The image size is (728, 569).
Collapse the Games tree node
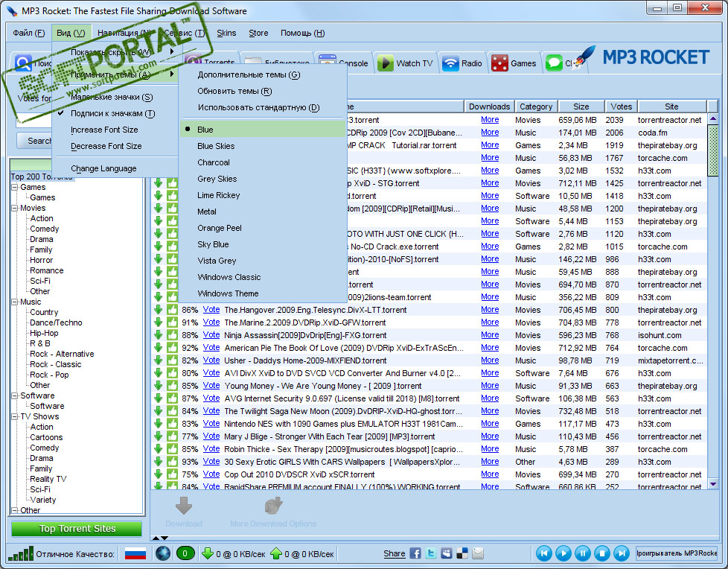(x=15, y=187)
